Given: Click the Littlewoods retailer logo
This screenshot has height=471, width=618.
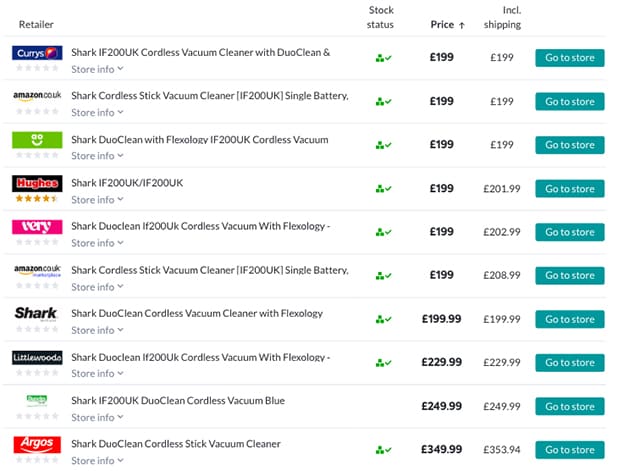Looking at the screenshot, I should [37, 357].
